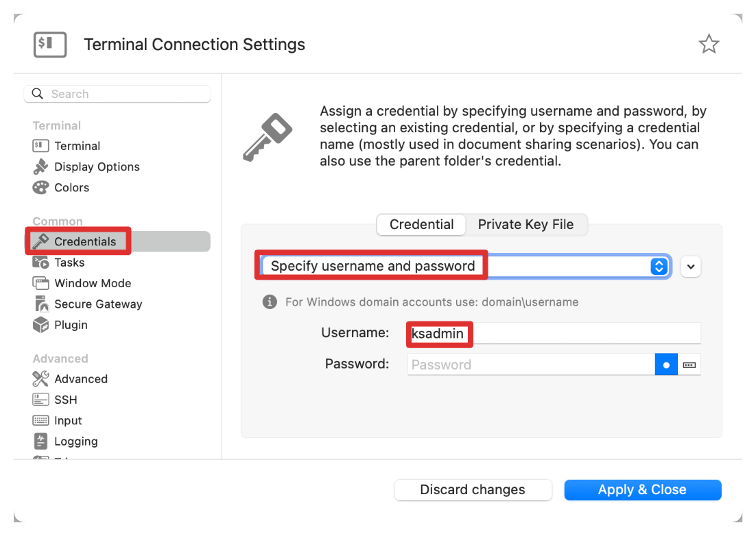Click the Apply & Close button
The height and width of the screenshot is (536, 756).
click(642, 489)
